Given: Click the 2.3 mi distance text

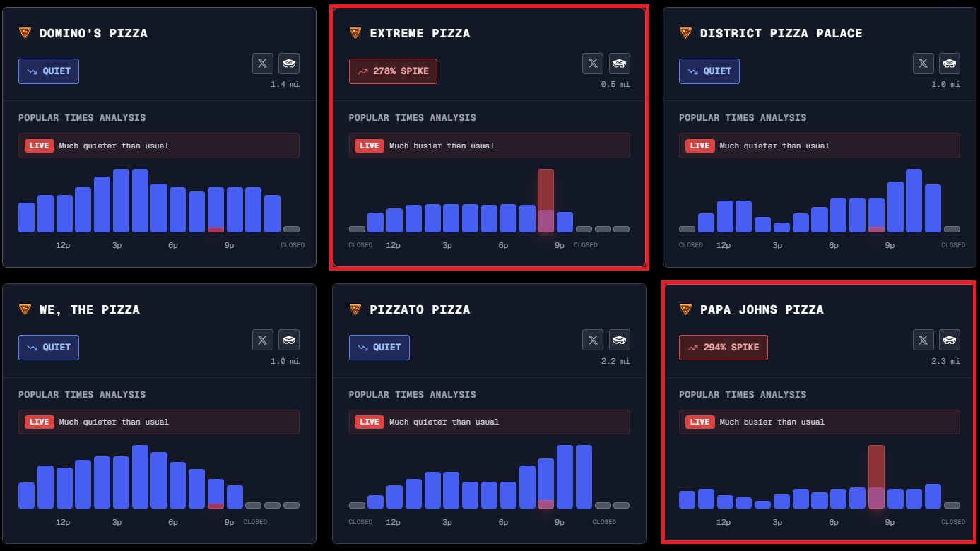Looking at the screenshot, I should (945, 360).
